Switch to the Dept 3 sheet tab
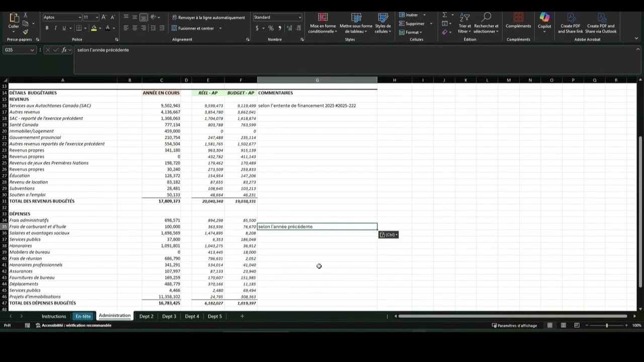 (x=169, y=316)
